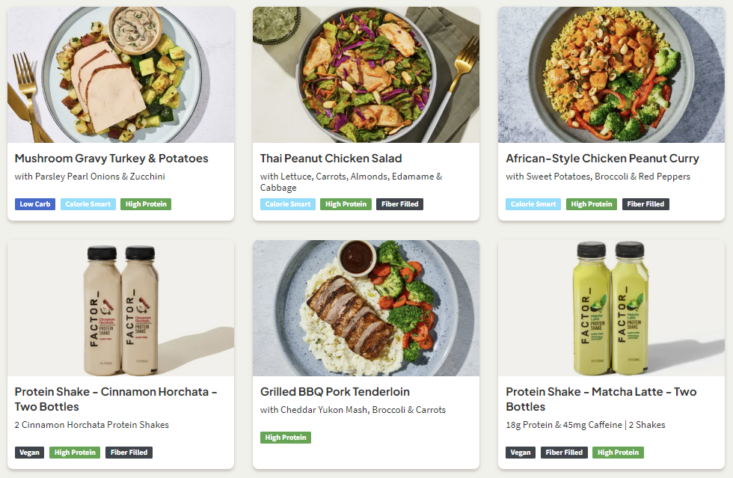Image resolution: width=733 pixels, height=478 pixels.
Task: Click Fiber Filled tag on Thai Peanut salad
Action: click(x=400, y=204)
